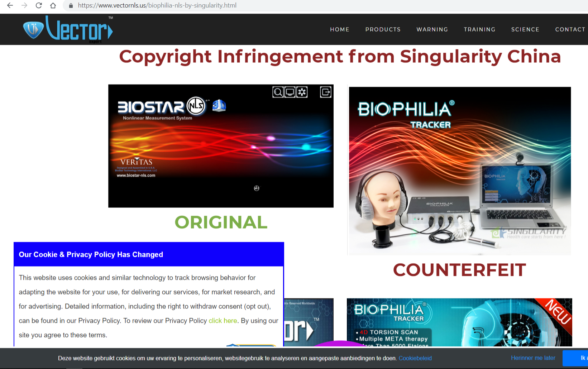Click the Vector logo in header
This screenshot has height=369, width=588.
(x=68, y=29)
